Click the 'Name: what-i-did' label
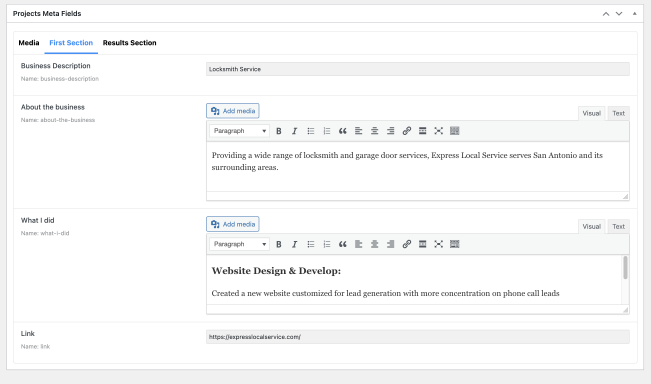The width and height of the screenshot is (651, 384). click(45, 233)
